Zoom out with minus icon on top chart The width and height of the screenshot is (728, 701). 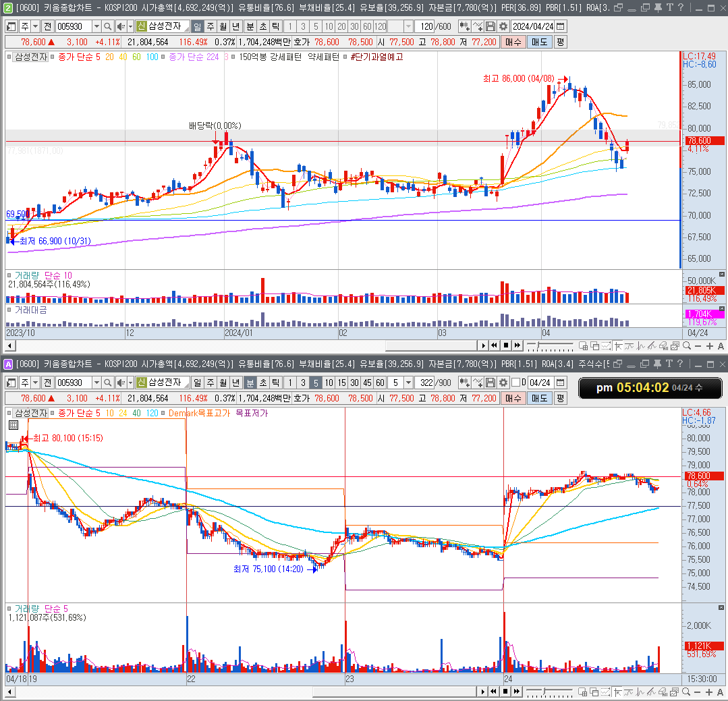[698, 346]
